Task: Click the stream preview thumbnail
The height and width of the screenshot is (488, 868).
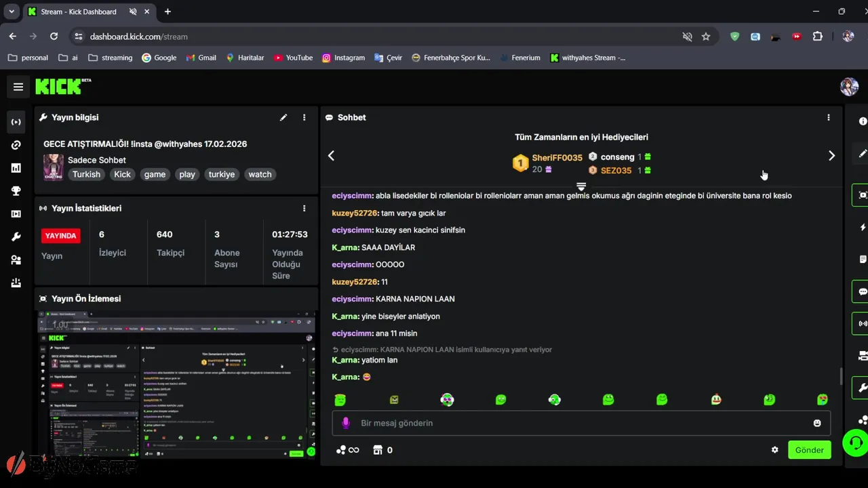Action: 176,385
